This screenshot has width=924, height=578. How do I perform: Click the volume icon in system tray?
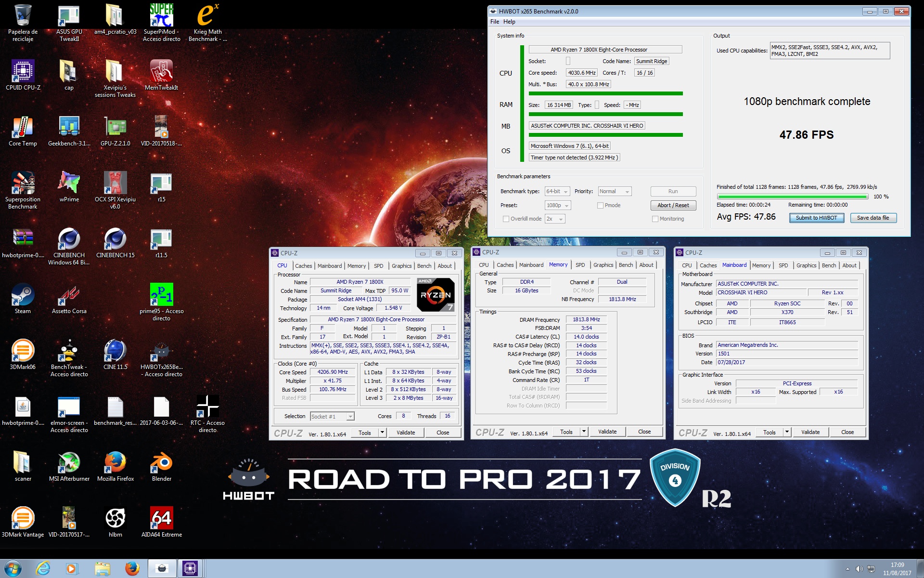click(x=859, y=569)
